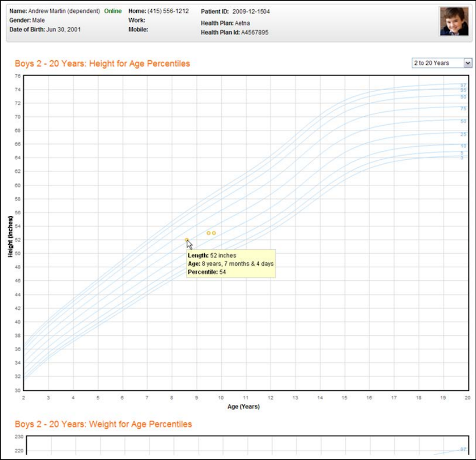Viewport: 476px width, 460px height.
Task: Click the "Height (inches)" axis label
Action: [11, 236]
